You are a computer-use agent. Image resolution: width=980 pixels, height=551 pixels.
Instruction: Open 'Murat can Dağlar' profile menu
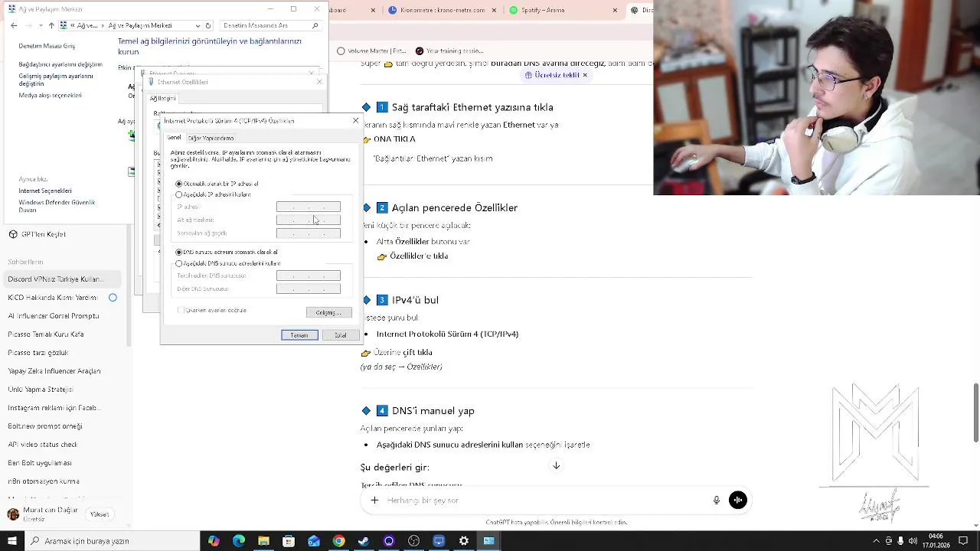point(42,514)
